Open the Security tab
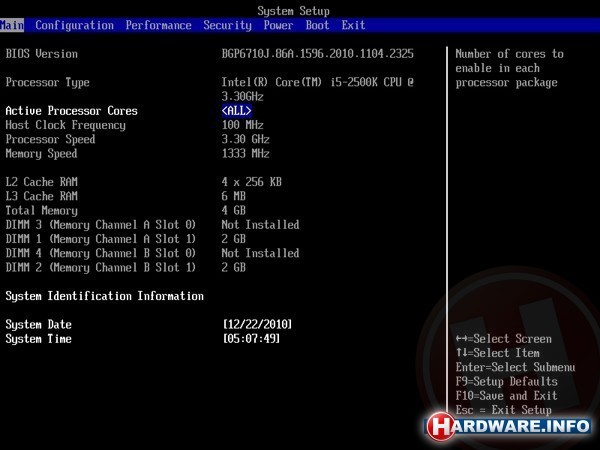Screen dimensions: 600x450 227,25
